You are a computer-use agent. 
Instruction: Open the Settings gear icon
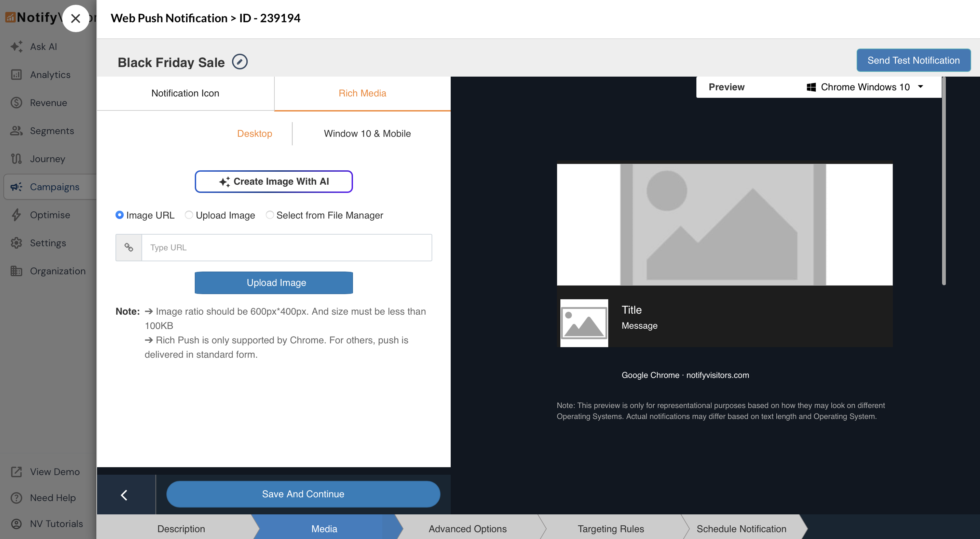coord(16,243)
